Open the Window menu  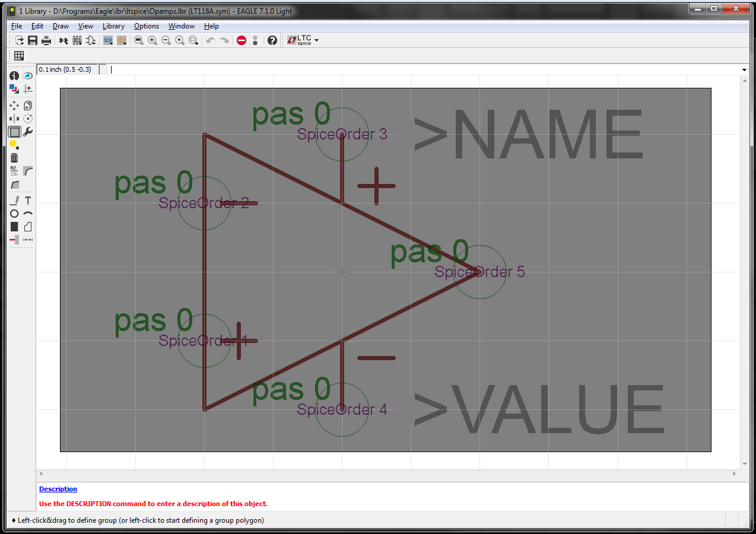pyautogui.click(x=182, y=26)
